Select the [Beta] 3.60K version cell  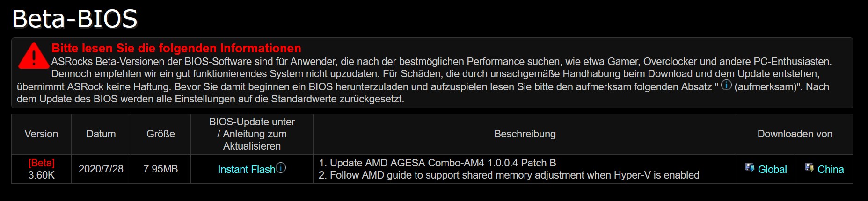41,169
